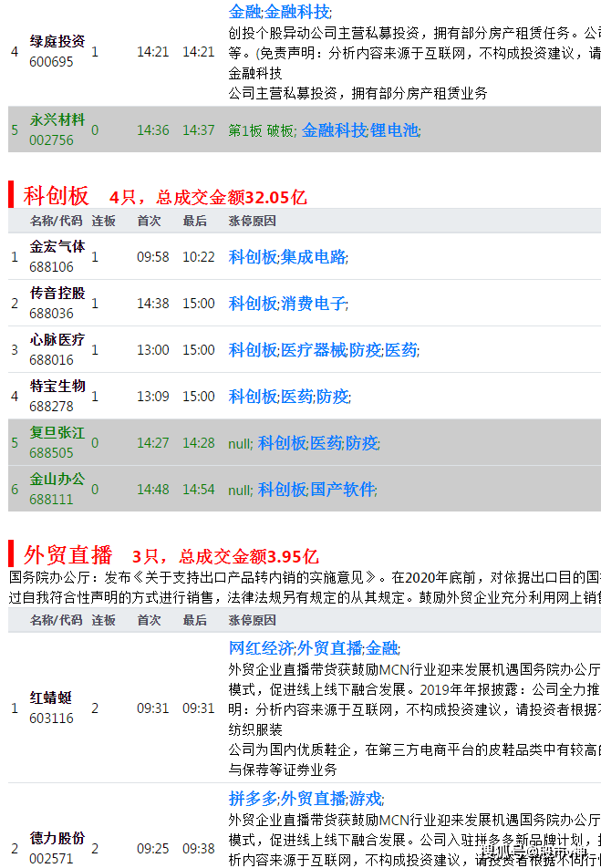The height and width of the screenshot is (868, 601).
Task: Open 网红经济 link in 红蜻蜓 row
Action: click(x=261, y=648)
